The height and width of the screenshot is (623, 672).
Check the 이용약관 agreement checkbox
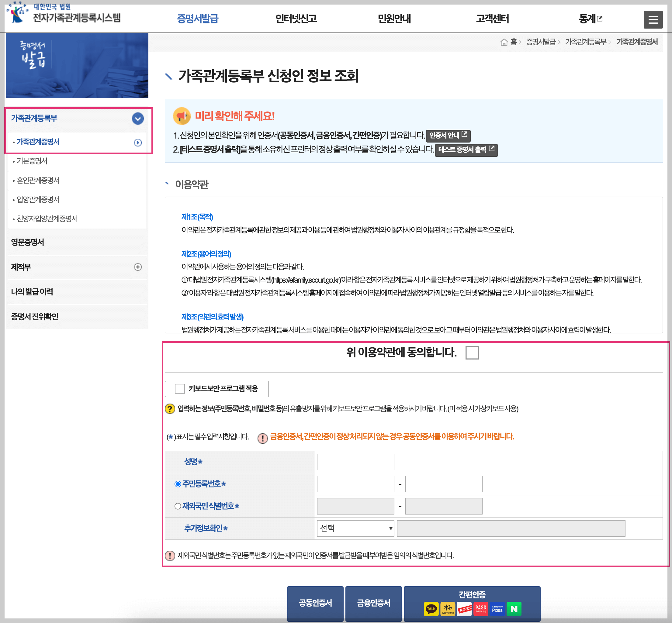[473, 353]
